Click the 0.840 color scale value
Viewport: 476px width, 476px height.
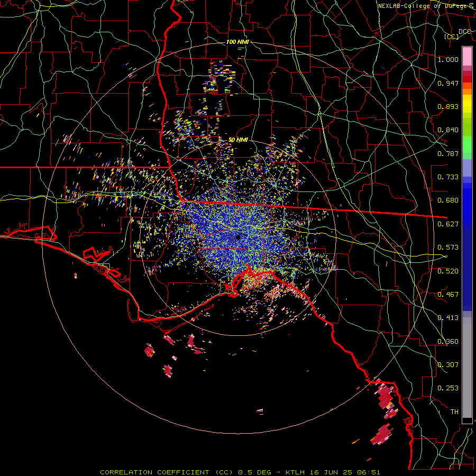click(448, 130)
